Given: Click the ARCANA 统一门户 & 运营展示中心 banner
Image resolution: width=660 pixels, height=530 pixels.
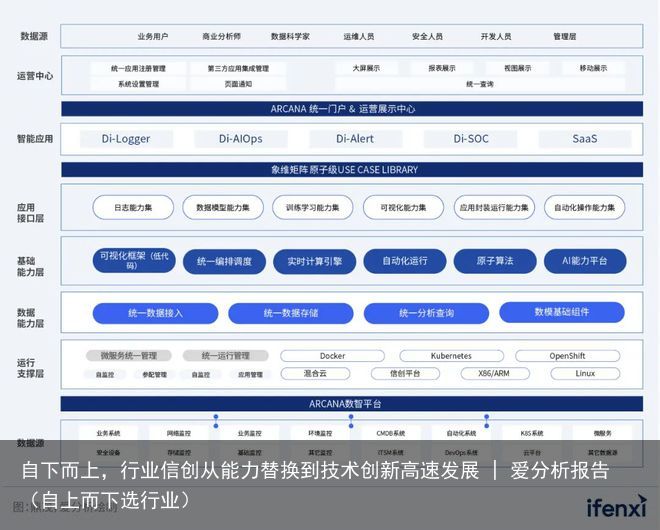Looking at the screenshot, I should (x=352, y=109).
